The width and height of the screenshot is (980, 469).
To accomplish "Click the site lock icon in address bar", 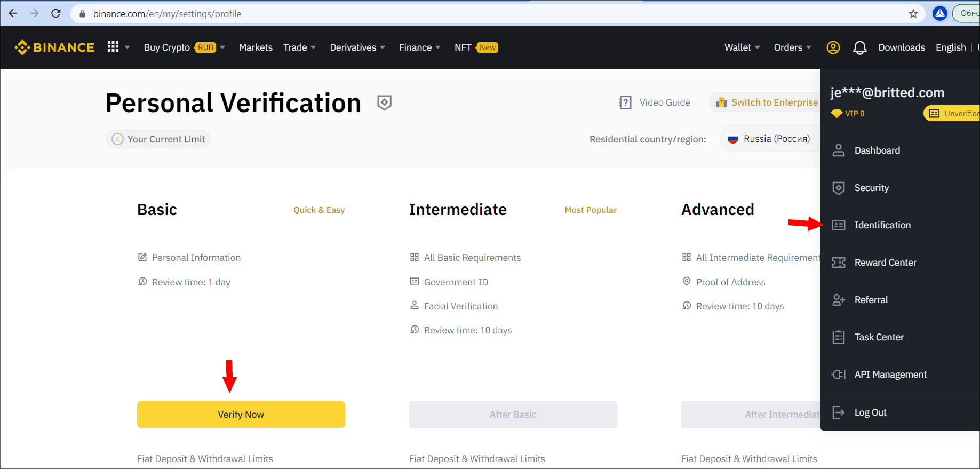I will [82, 14].
